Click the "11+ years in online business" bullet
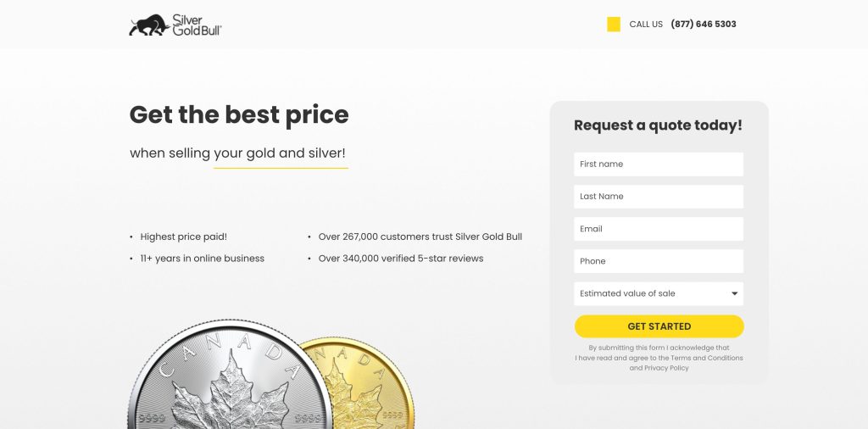Screen dimensions: 868x429 pyautogui.click(x=202, y=259)
